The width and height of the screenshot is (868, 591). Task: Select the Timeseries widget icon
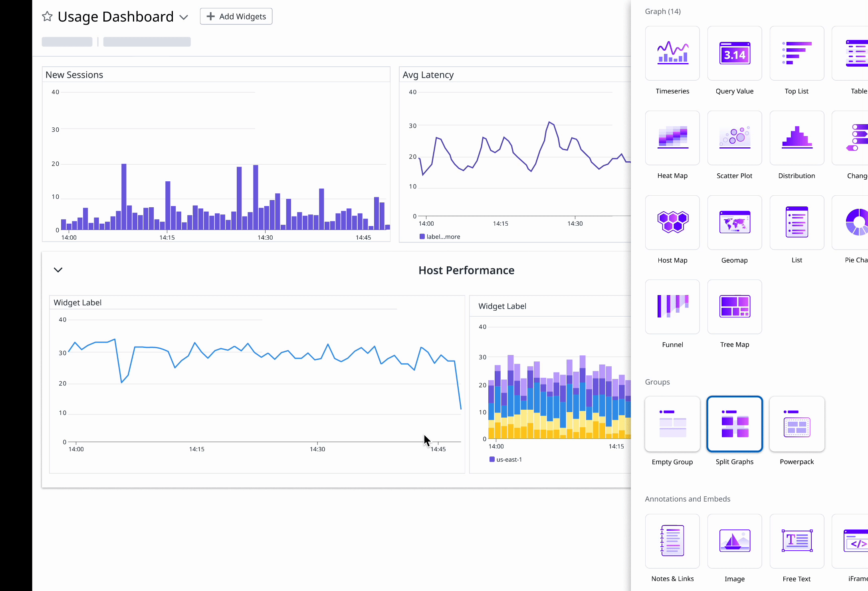672,54
